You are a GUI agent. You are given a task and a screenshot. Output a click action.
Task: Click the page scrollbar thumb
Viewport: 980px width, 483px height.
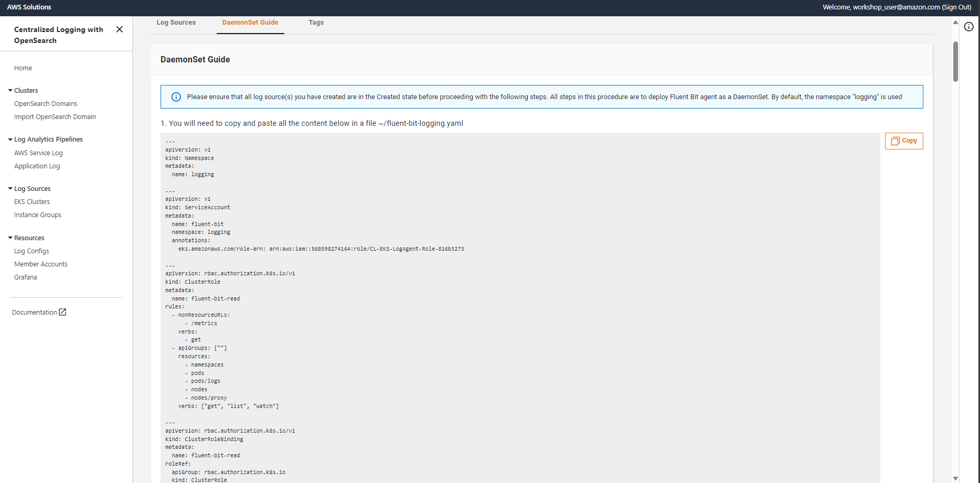tap(955, 61)
